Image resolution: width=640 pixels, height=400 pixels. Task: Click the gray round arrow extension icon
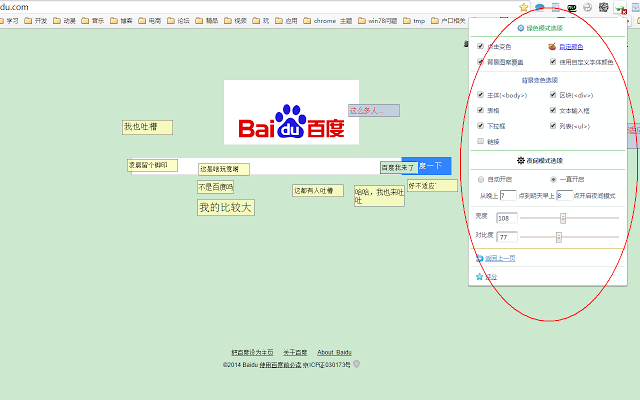coord(587,7)
